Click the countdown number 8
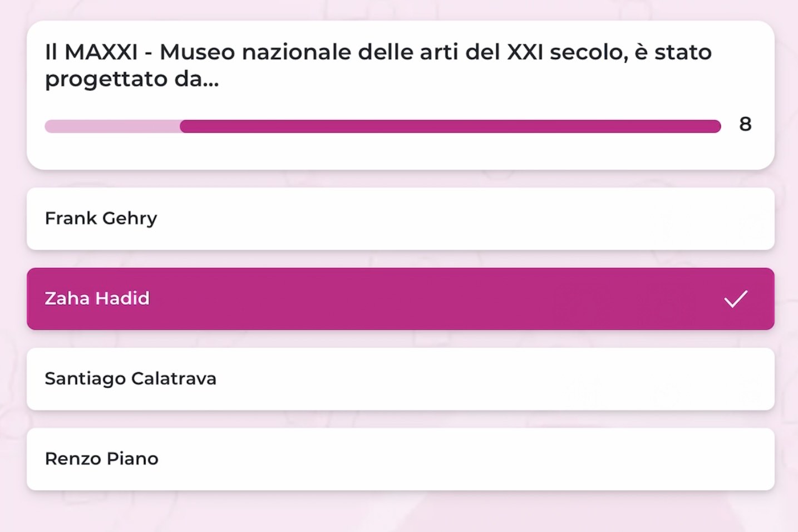798x532 pixels. 745,124
